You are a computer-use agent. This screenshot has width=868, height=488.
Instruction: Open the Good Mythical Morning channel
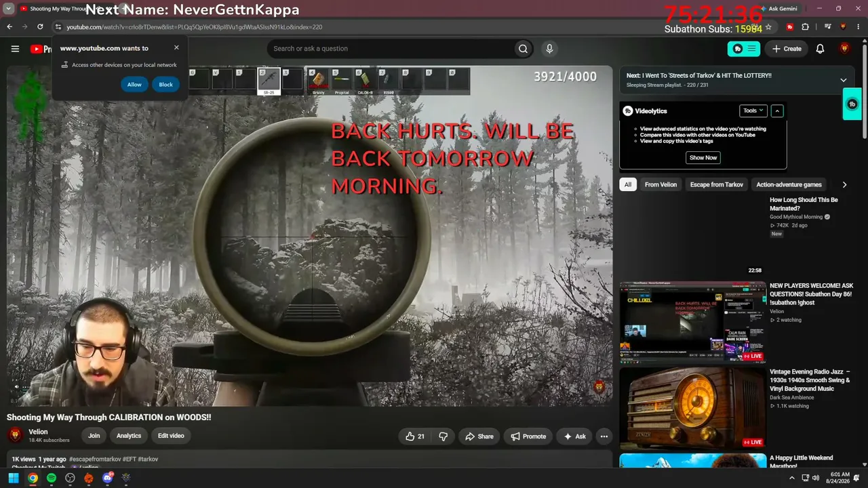coord(796,217)
